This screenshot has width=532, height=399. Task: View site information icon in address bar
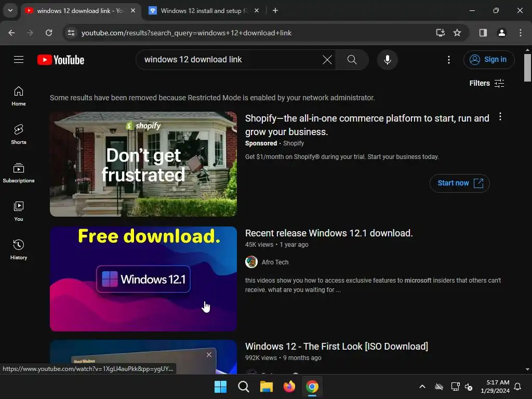(x=71, y=33)
